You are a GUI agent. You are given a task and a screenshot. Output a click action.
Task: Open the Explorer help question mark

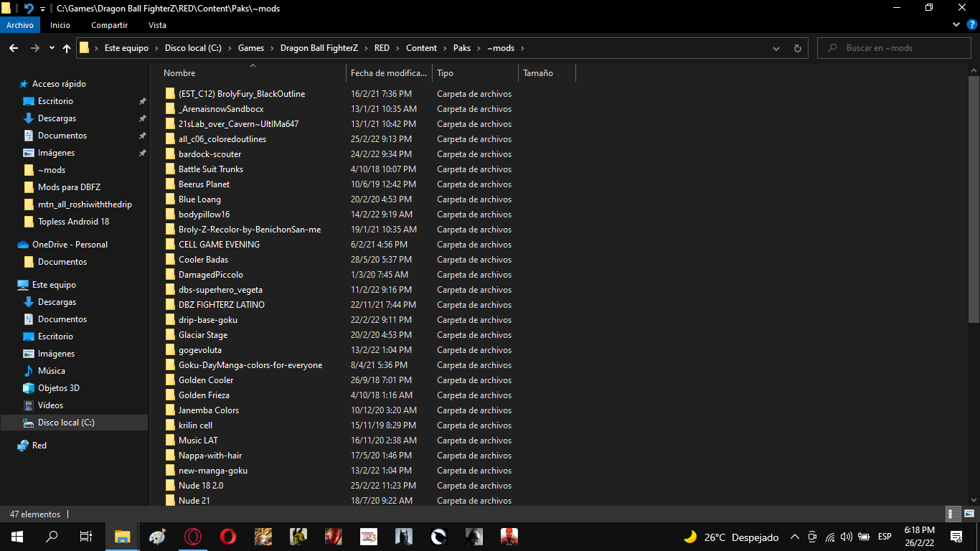tap(971, 24)
